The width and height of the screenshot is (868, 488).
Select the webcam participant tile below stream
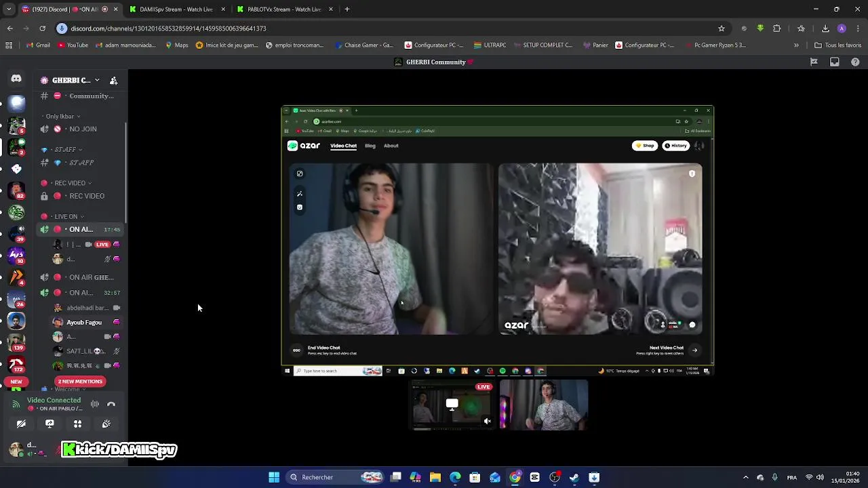(544, 405)
